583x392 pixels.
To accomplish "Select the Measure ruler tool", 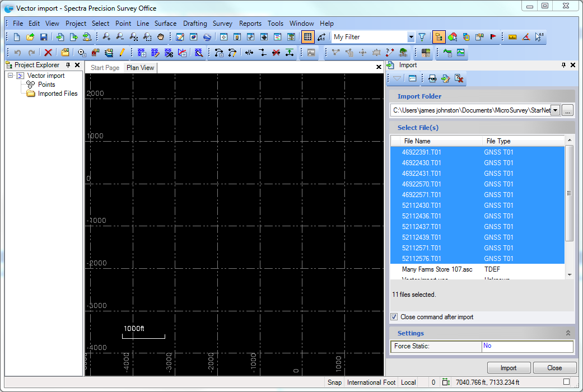I will pyautogui.click(x=512, y=38).
